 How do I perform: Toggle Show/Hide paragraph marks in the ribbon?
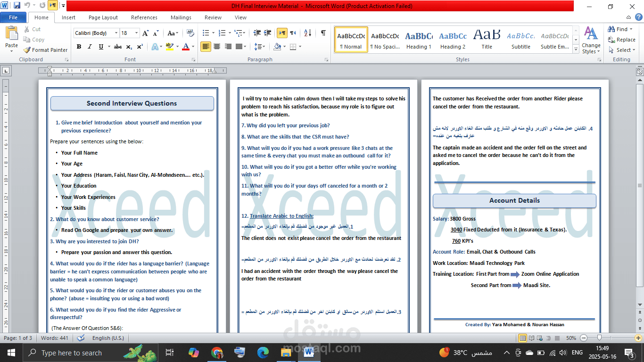323,33
